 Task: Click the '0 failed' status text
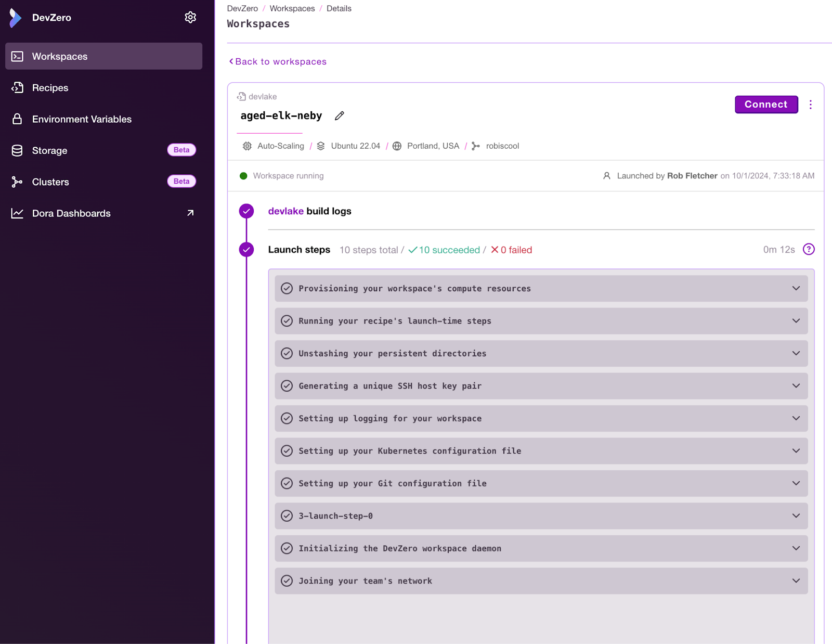point(516,250)
